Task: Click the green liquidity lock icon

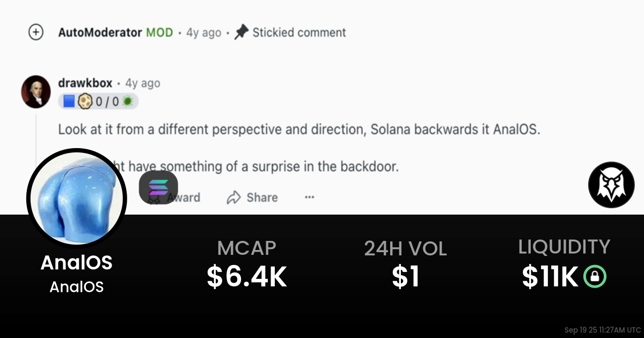Action: pos(595,277)
